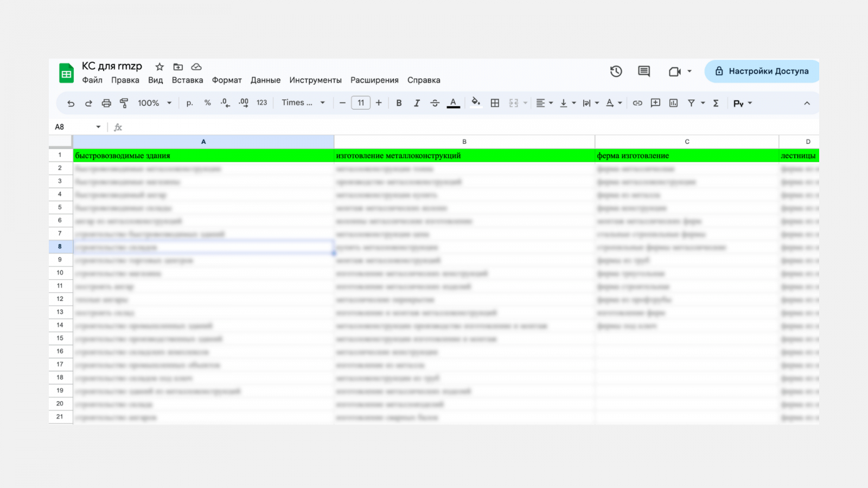Viewport: 868px width, 488px height.
Task: Select column B header
Action: pyautogui.click(x=464, y=142)
